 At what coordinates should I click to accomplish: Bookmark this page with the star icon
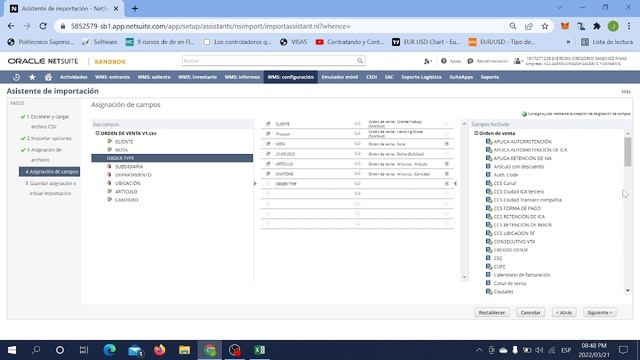pos(545,26)
